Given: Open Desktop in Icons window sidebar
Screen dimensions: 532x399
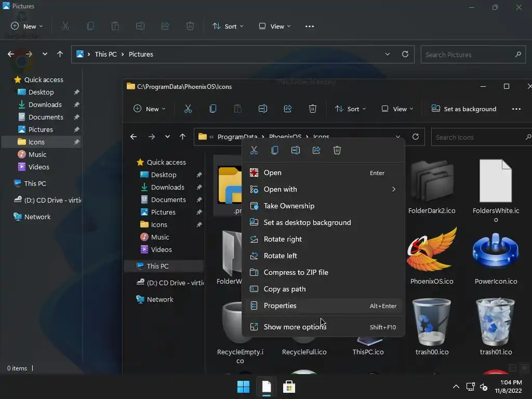Looking at the screenshot, I should click(164, 175).
